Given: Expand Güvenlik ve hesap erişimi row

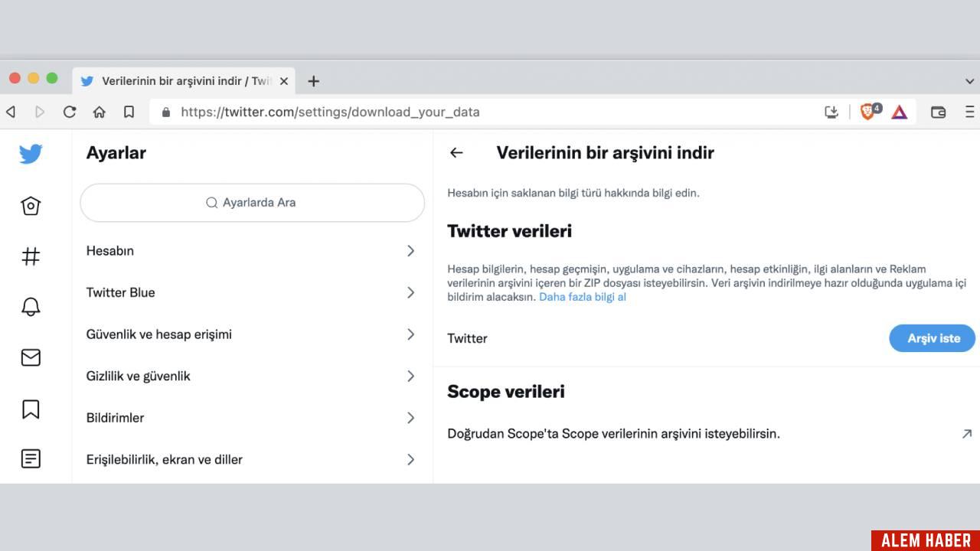Looking at the screenshot, I should pyautogui.click(x=252, y=334).
